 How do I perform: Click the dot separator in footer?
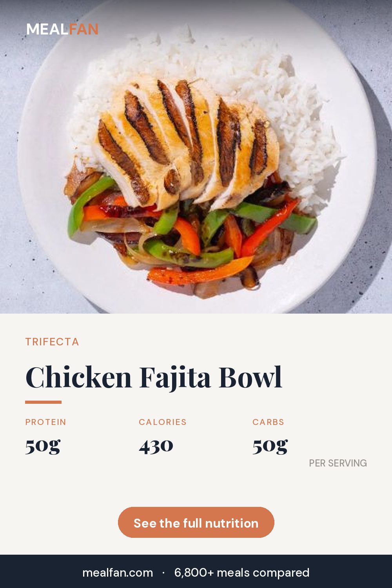click(163, 573)
